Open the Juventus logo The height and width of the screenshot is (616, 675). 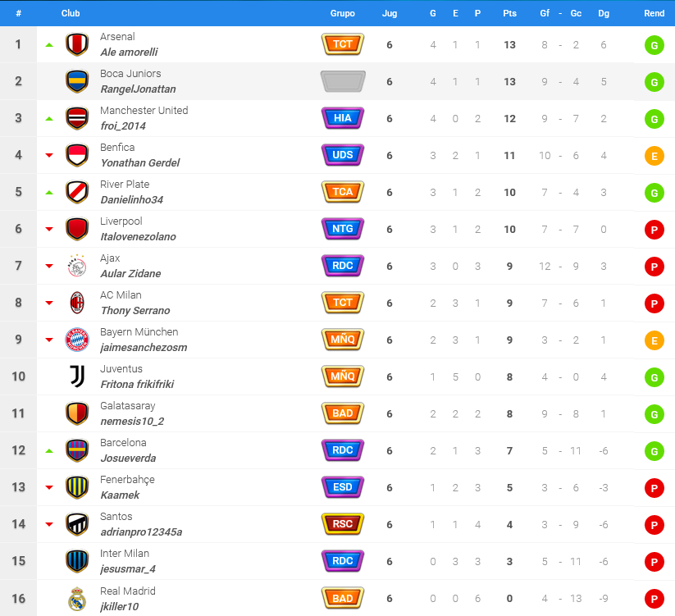tap(77, 376)
